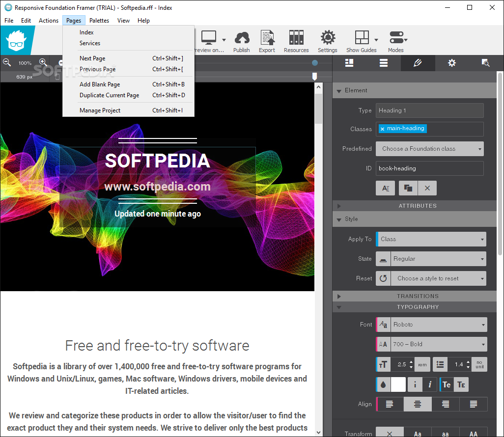Open the Preview on dropdown arrow
Viewport: 504px width, 437px height.
point(224,40)
